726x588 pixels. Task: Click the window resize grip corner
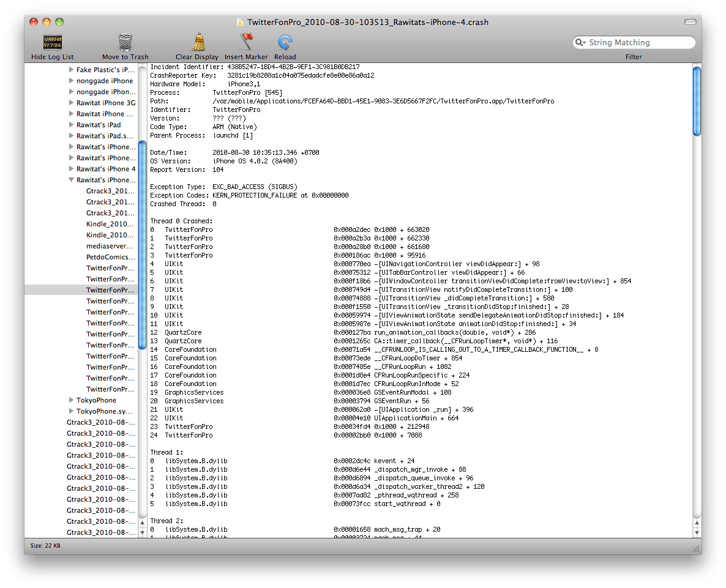pyautogui.click(x=696, y=549)
